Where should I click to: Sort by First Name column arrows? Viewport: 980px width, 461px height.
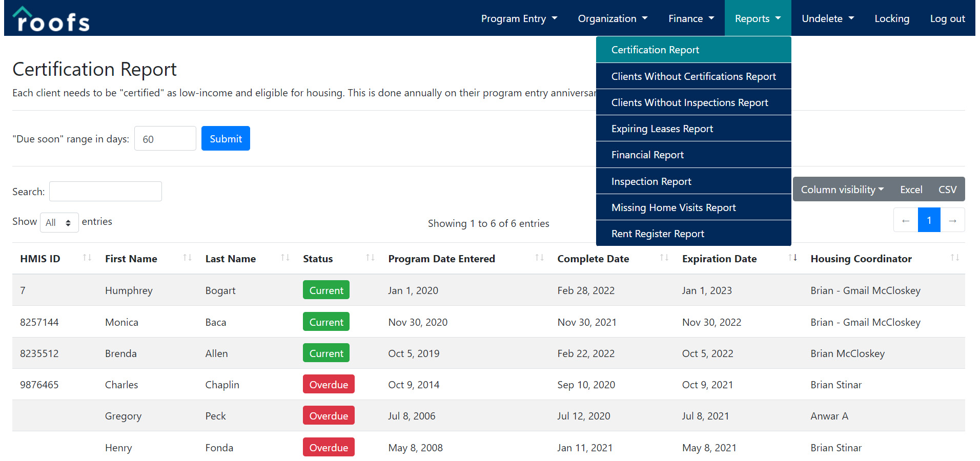pos(188,258)
